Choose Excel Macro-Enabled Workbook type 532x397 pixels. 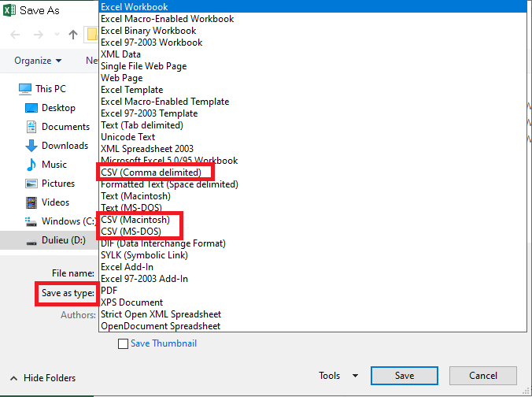click(312, 19)
